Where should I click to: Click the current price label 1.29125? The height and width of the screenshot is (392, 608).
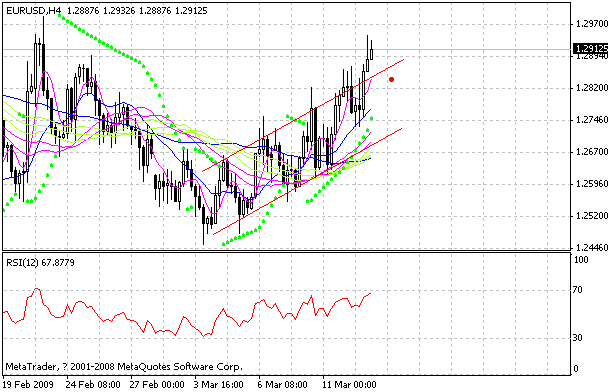(x=590, y=49)
